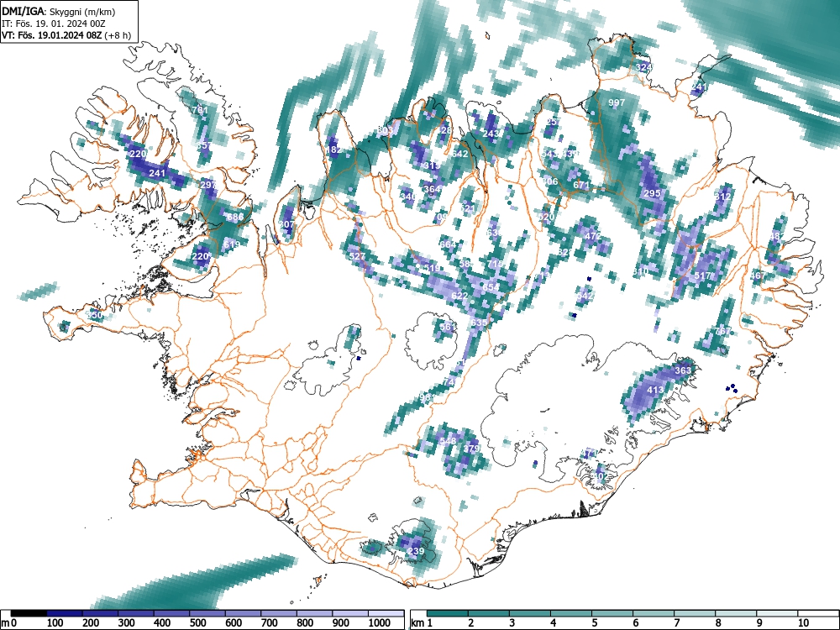Screen dimensions: 840x630
Task: Click the value 250 on the Snæfellsnes peninsula
Action: point(94,315)
